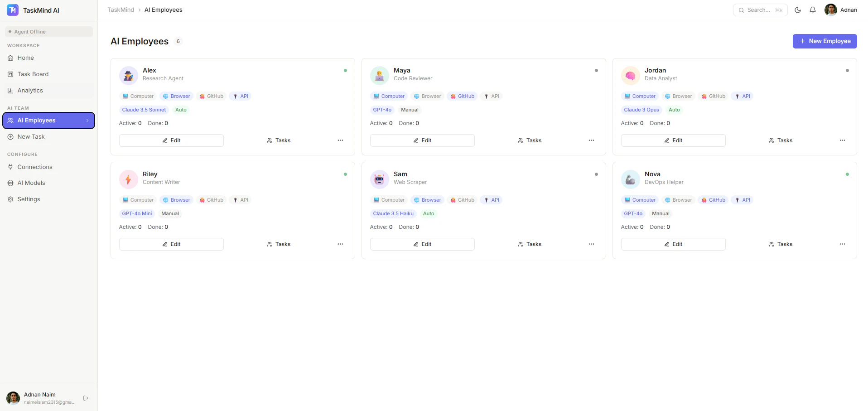Click the Claude 3.5 Haiku model tag
This screenshot has height=411, width=868.
[393, 213]
